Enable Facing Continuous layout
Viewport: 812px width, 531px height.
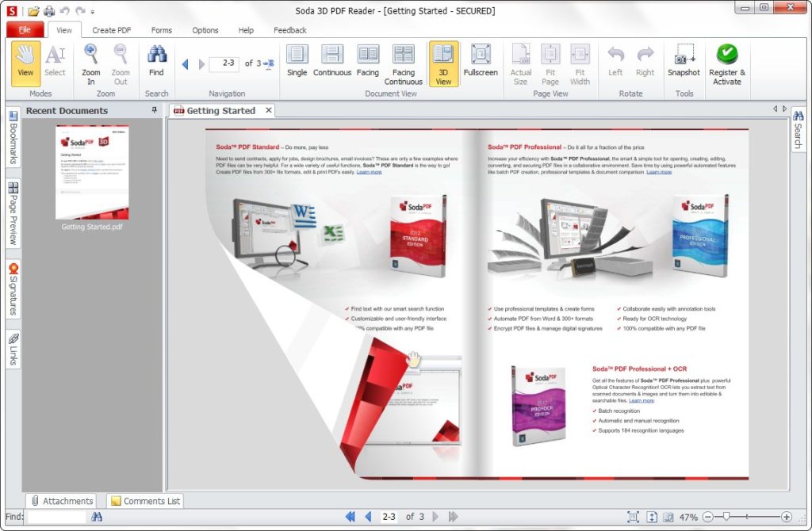pyautogui.click(x=404, y=63)
